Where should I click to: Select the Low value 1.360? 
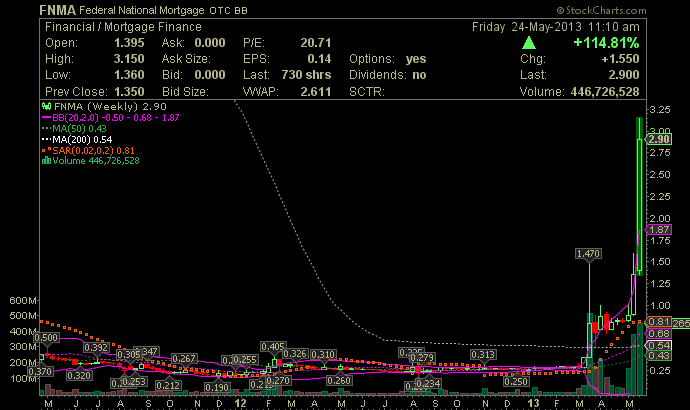pyautogui.click(x=129, y=75)
